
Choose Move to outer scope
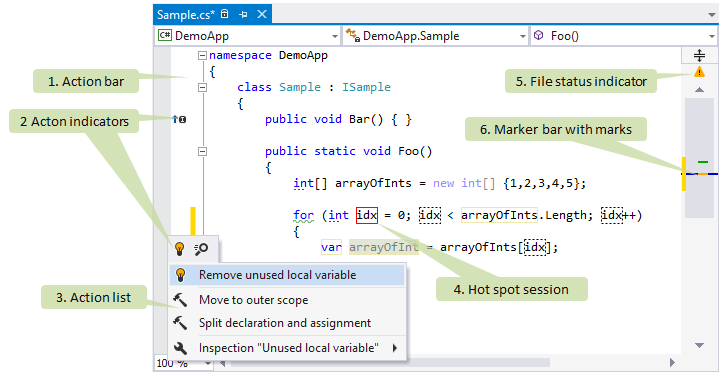(287, 300)
